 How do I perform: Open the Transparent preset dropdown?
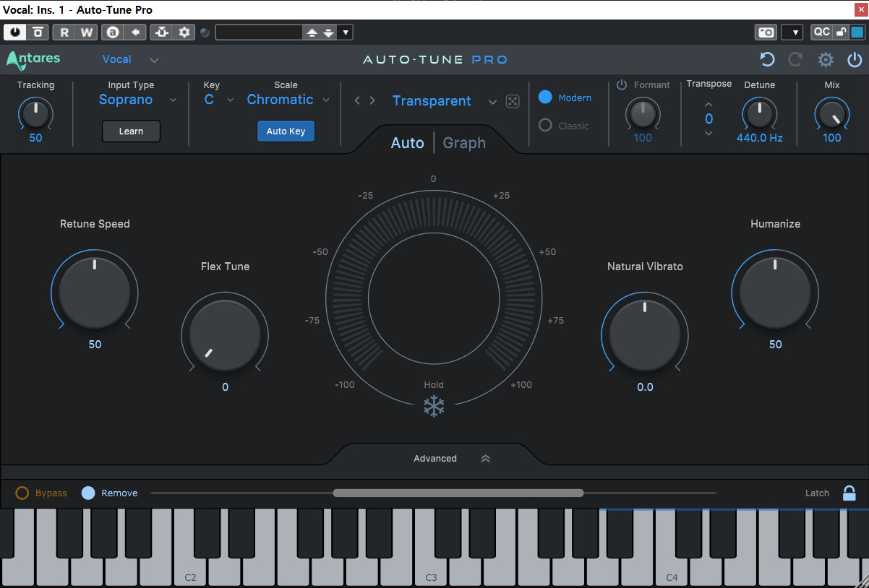coord(444,101)
